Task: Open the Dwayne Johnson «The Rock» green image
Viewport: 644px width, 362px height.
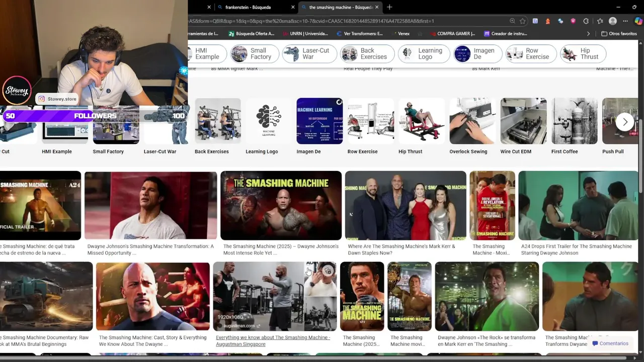Action: [x=487, y=297]
